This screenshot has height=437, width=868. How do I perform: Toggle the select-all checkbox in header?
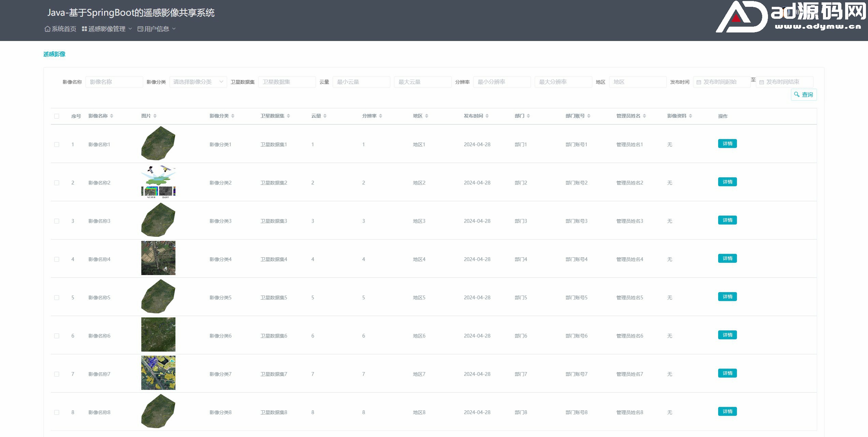click(x=57, y=116)
